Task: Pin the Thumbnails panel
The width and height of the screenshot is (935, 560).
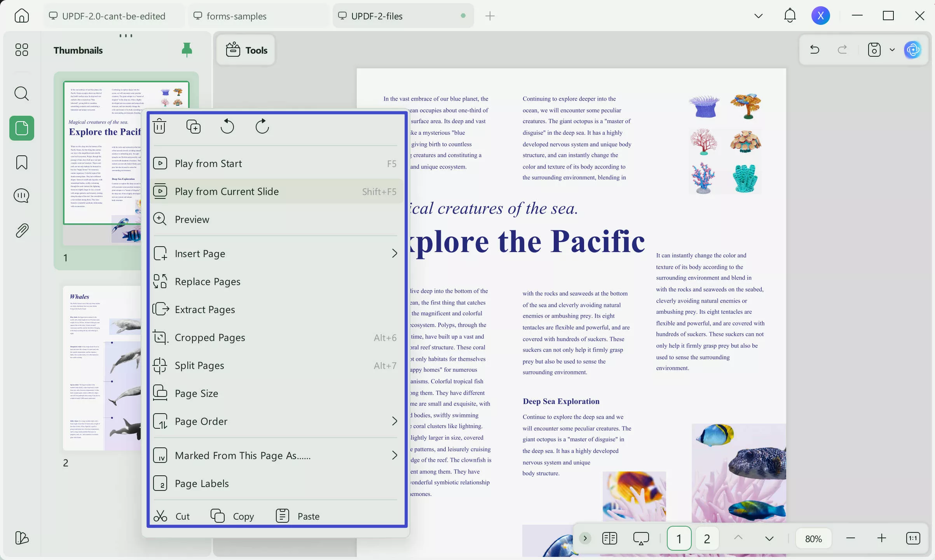Action: click(187, 50)
